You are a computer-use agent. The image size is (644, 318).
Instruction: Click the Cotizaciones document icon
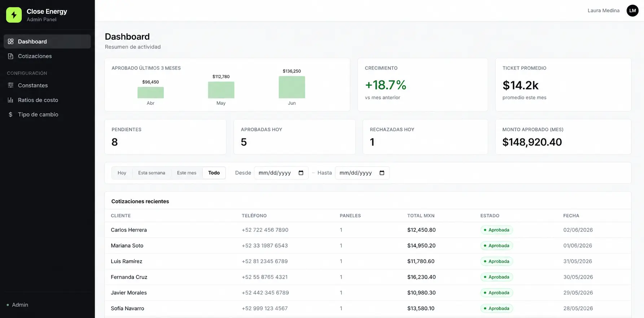click(10, 56)
